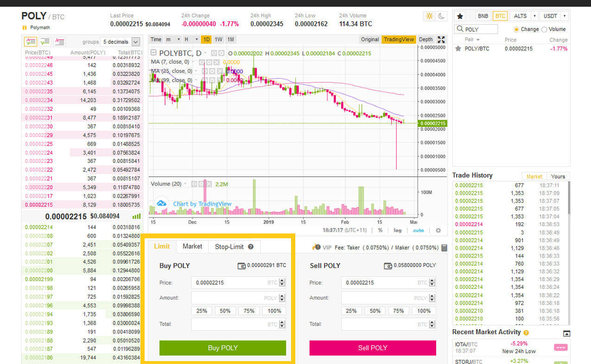The width and height of the screenshot is (591, 364).
Task: Set buy amount to 25%
Action: (x=202, y=311)
